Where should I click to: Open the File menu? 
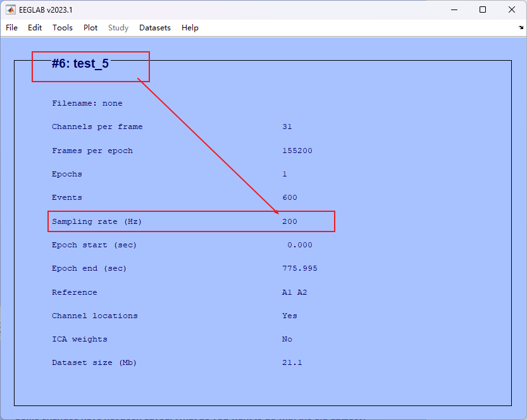point(12,28)
